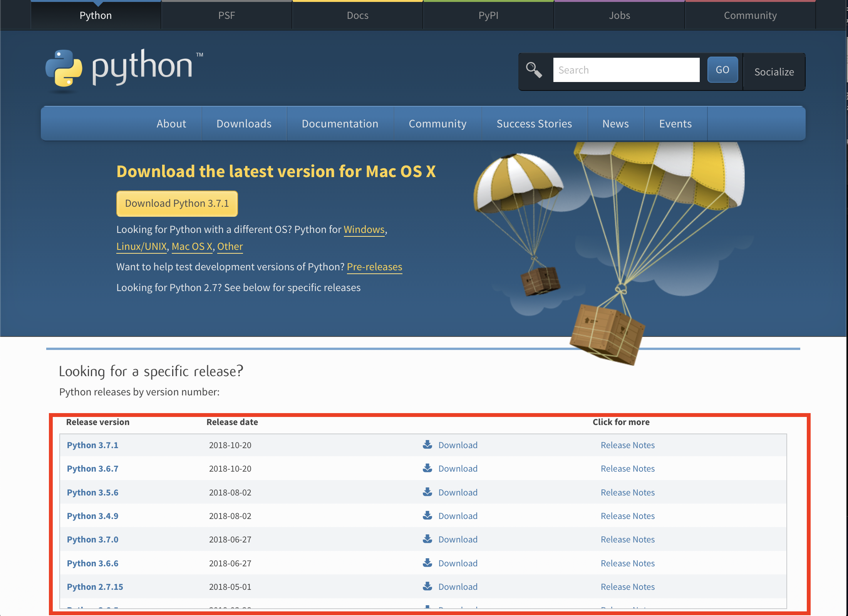The height and width of the screenshot is (616, 848).
Task: Click download icon for Python 2.7.15 row
Action: coord(427,586)
